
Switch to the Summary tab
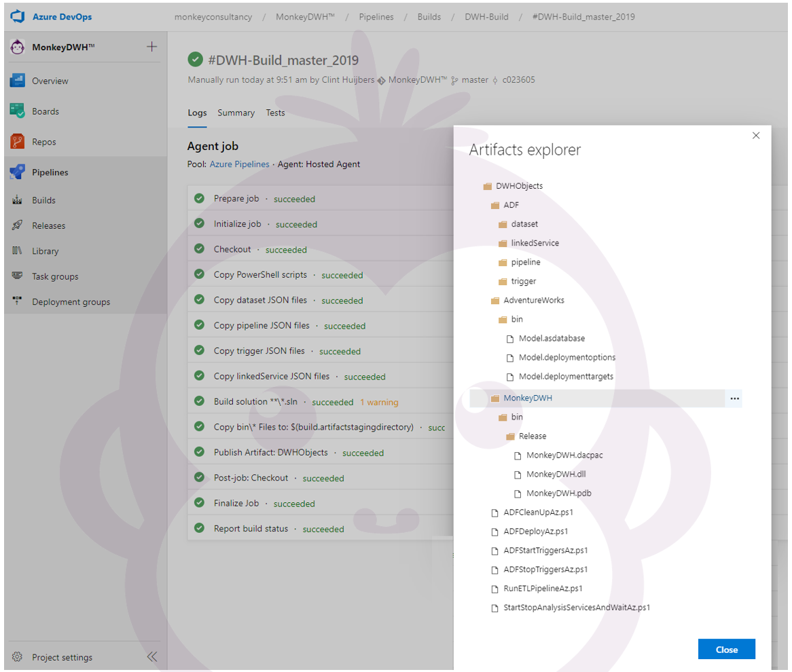pyautogui.click(x=236, y=113)
